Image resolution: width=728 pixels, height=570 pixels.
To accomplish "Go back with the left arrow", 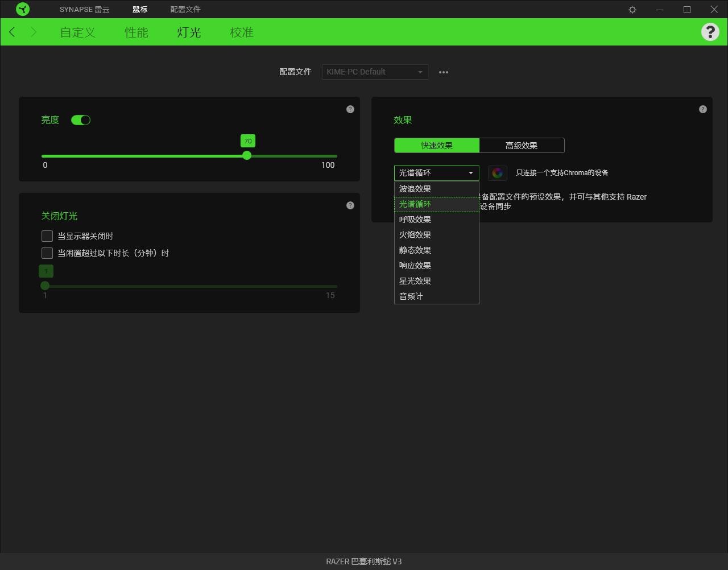I will [x=12, y=32].
